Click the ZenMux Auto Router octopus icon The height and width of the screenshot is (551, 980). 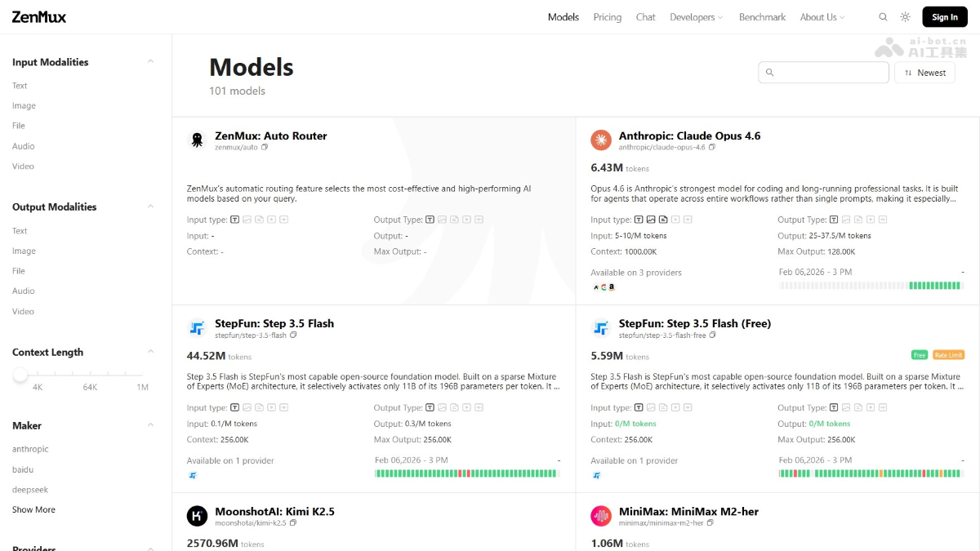(197, 140)
